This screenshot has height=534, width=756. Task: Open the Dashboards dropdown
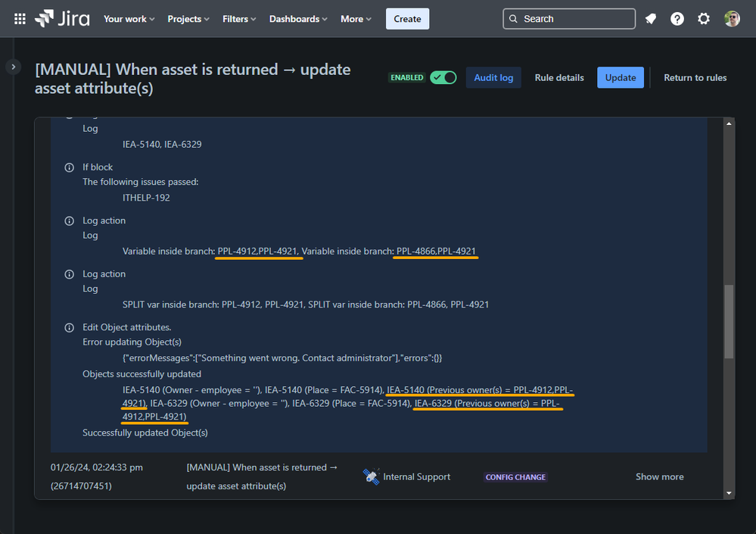pyautogui.click(x=298, y=19)
